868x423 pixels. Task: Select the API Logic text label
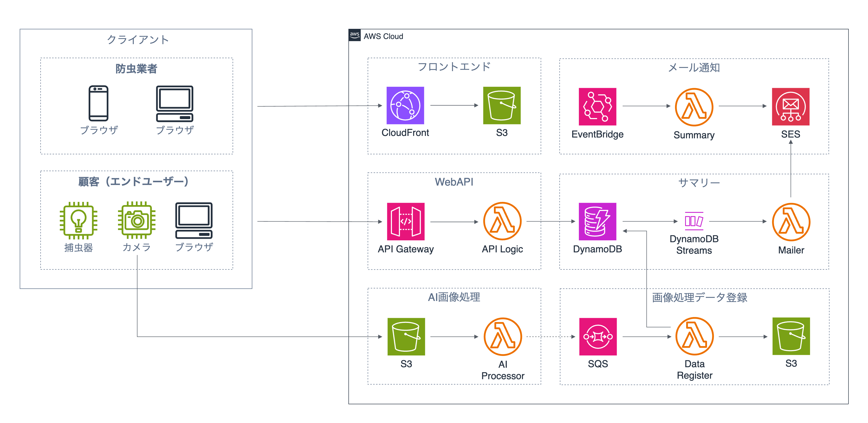pyautogui.click(x=502, y=249)
